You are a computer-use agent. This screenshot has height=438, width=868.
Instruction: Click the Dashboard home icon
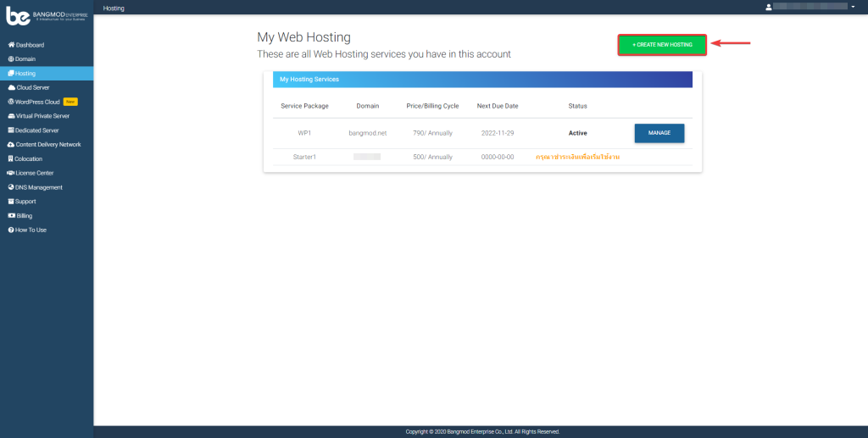pos(11,45)
